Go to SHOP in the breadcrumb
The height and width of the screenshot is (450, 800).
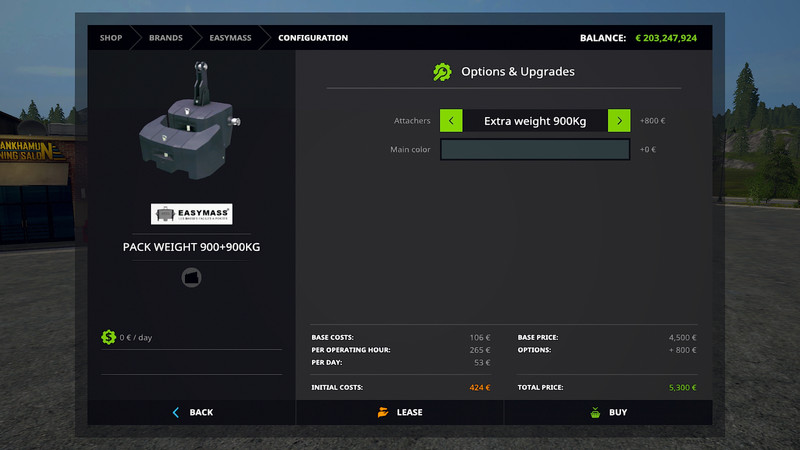point(111,38)
